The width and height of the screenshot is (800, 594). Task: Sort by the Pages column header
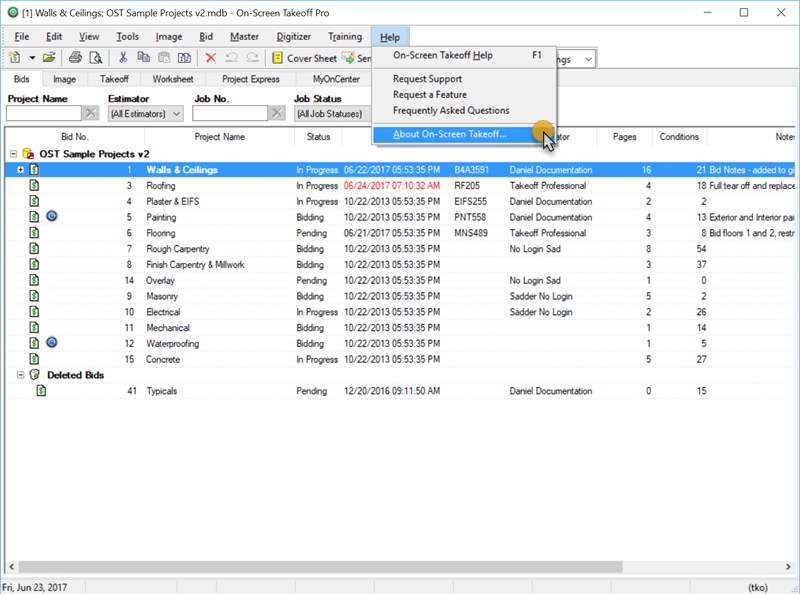pos(624,137)
